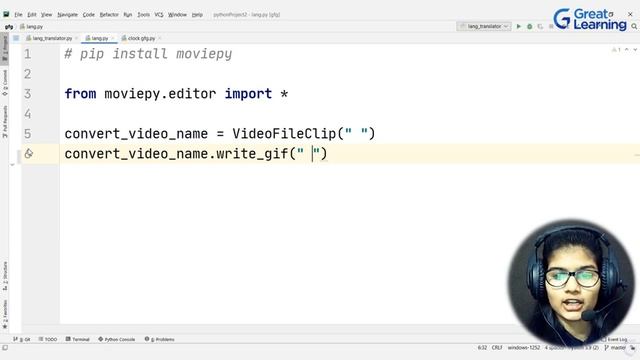Run the program with the green play icon
Image resolution: width=640 pixels, height=360 pixels.
[519, 26]
